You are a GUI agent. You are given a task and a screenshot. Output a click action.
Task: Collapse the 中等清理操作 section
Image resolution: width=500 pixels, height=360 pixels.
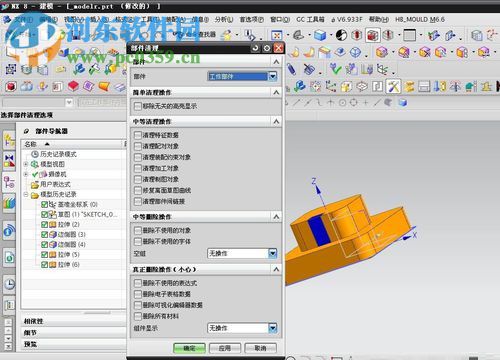tap(276, 122)
